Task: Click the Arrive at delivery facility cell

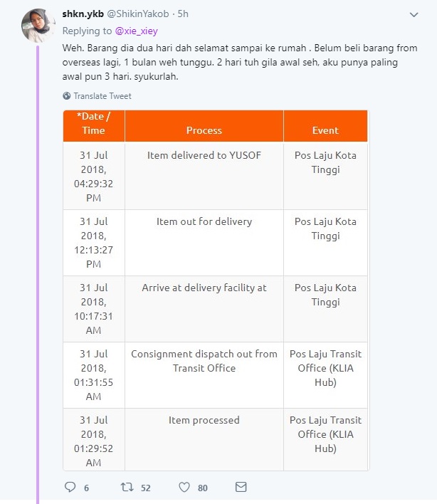Action: click(x=204, y=288)
